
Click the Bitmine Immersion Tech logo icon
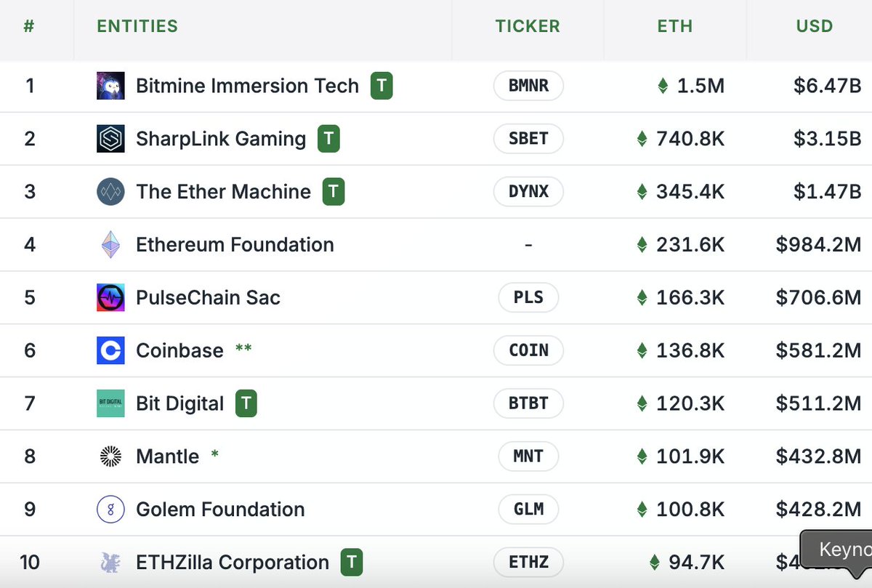110,86
